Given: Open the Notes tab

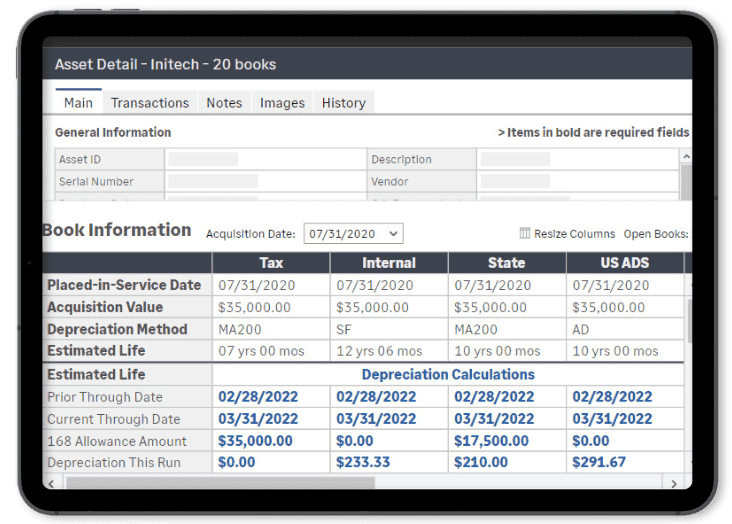Looking at the screenshot, I should click(x=224, y=103).
